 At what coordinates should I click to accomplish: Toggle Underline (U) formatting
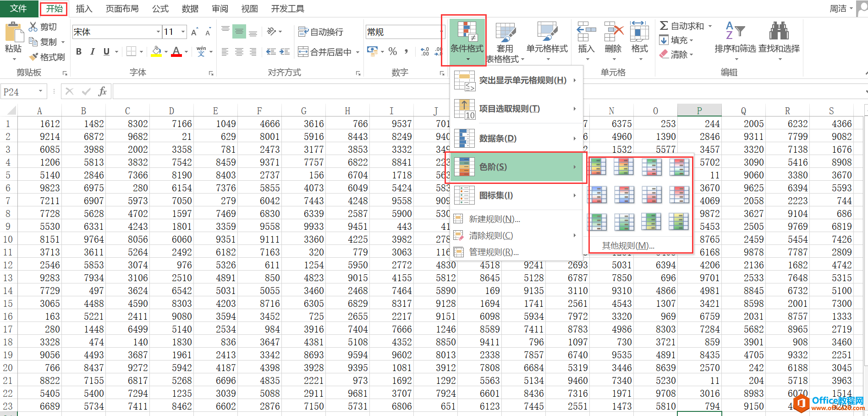pyautogui.click(x=106, y=52)
